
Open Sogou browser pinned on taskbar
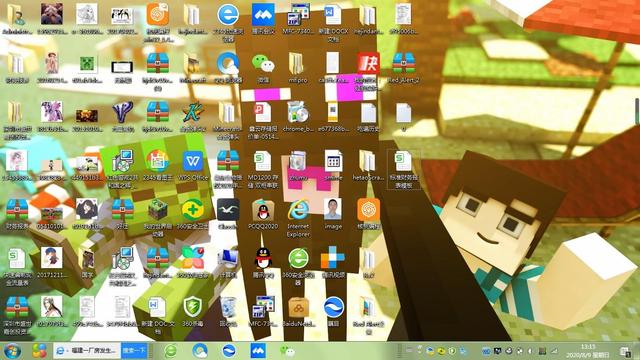point(229,351)
